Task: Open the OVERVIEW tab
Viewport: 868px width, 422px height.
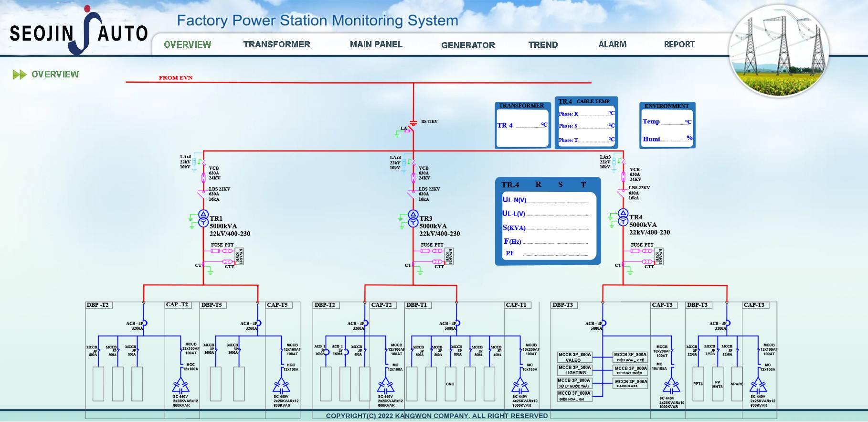Action: click(x=187, y=44)
